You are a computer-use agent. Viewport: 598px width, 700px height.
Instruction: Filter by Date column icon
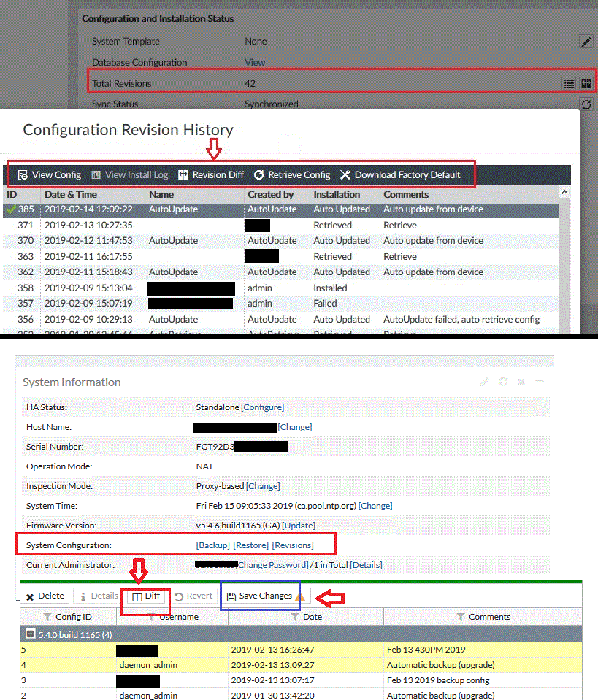click(295, 617)
